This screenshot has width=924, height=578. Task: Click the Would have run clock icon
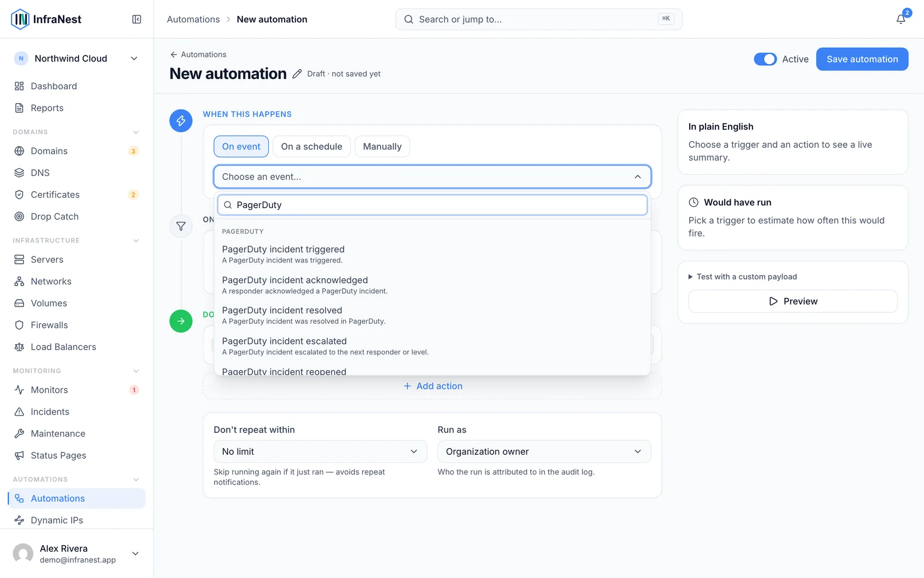(694, 202)
